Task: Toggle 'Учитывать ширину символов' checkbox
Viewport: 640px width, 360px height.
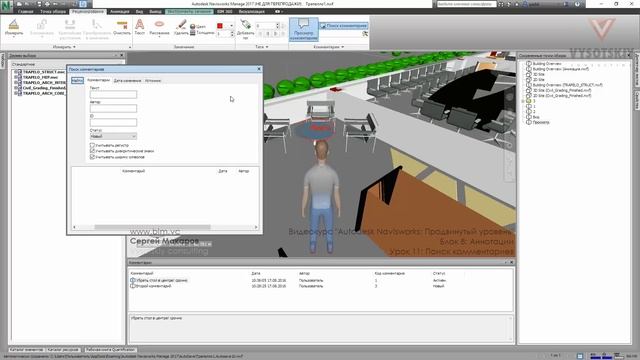Action: [x=92, y=157]
